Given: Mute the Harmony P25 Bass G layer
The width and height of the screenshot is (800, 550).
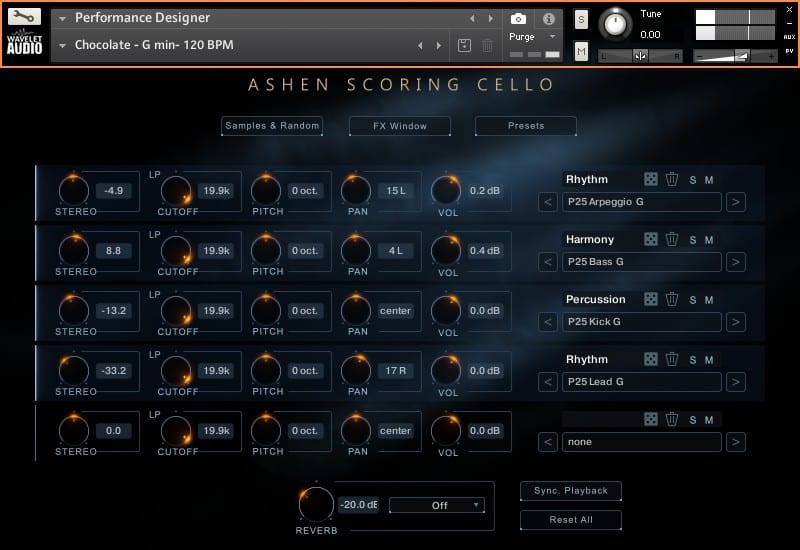Looking at the screenshot, I should coord(709,240).
